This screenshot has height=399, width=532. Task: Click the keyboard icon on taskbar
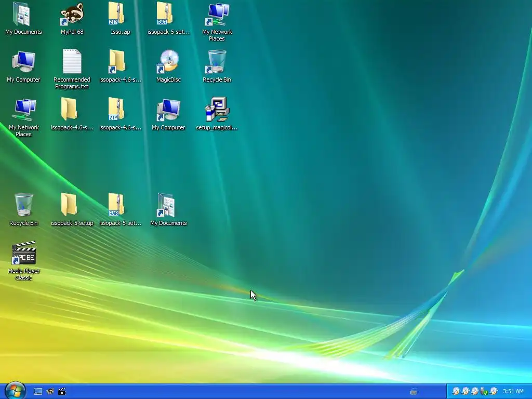413,392
